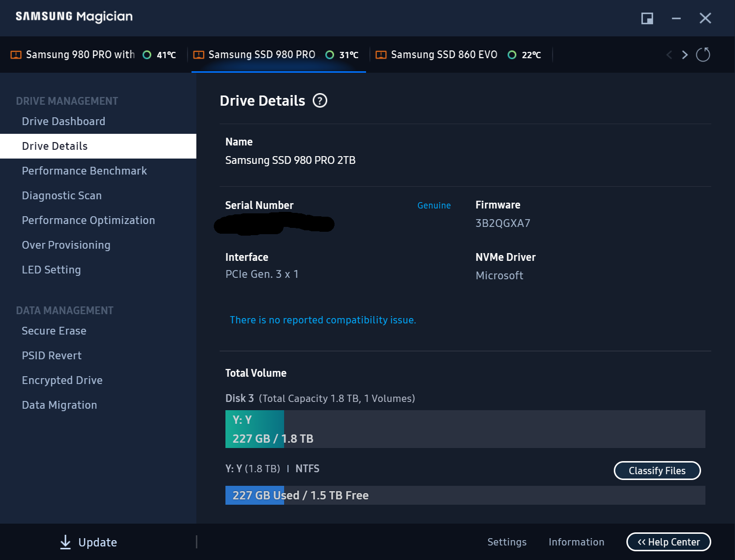Click health status circle next to 41°C
The image size is (735, 560).
click(147, 55)
